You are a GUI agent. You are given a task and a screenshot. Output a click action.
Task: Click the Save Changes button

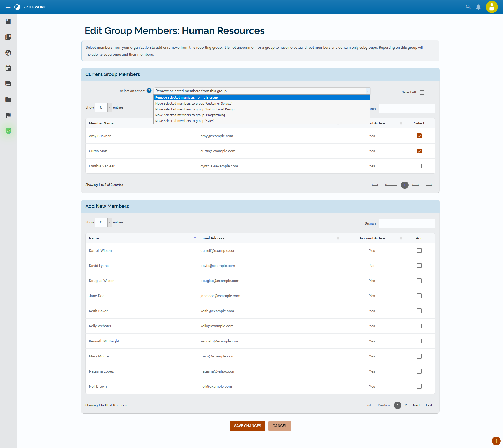[x=248, y=426]
